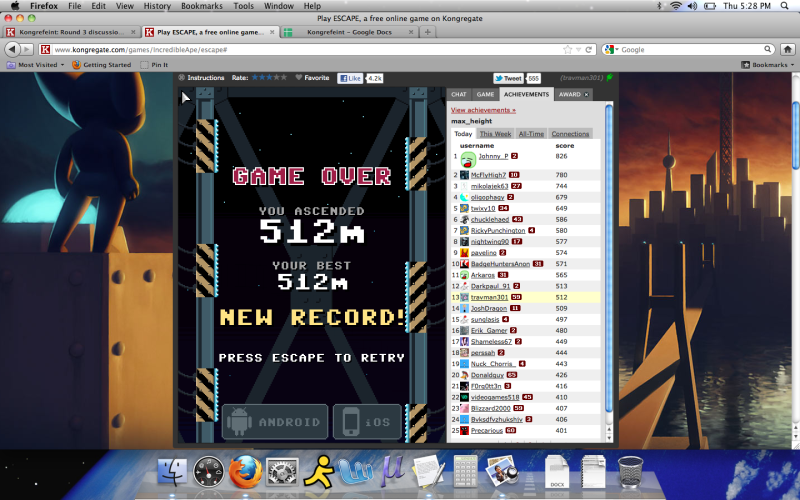The height and width of the screenshot is (500, 800).
Task: Click travman301 in the leaderboard
Action: [x=489, y=297]
